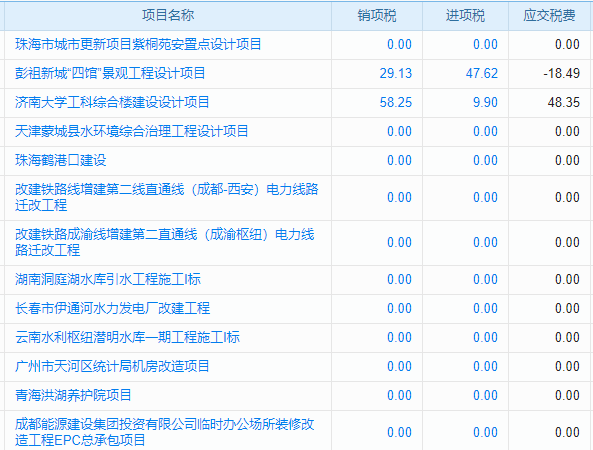Image resolution: width=593 pixels, height=450 pixels.
Task: Click 销项税 value 58.25 for 济南大学
Action: coord(396,102)
